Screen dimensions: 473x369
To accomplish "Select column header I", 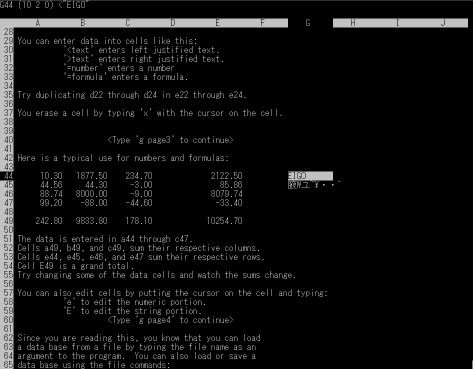I will tap(397, 23).
